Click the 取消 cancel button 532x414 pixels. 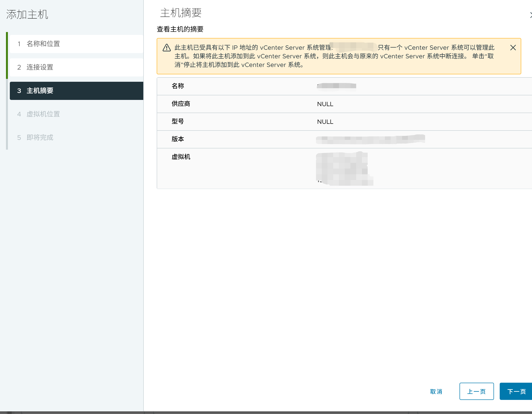click(436, 391)
